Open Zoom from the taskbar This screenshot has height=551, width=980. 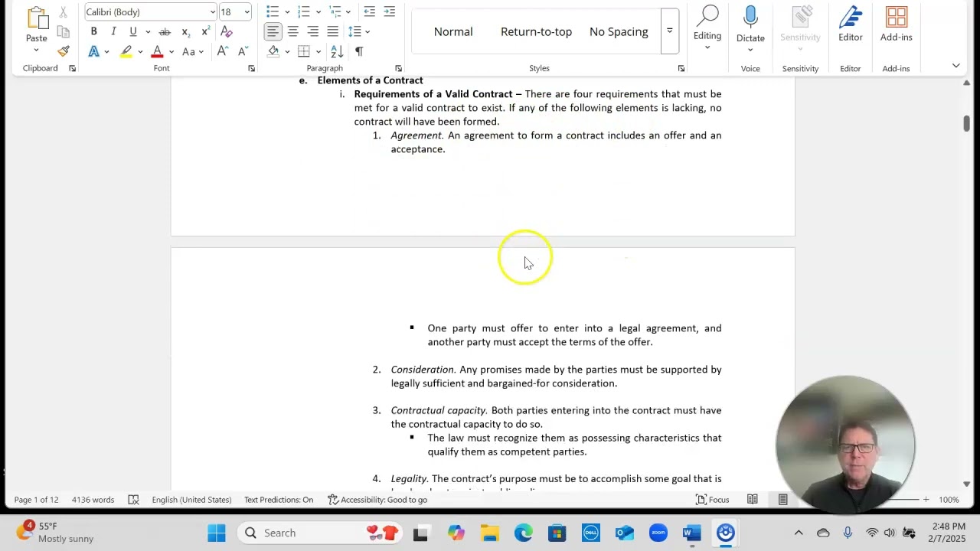658,533
